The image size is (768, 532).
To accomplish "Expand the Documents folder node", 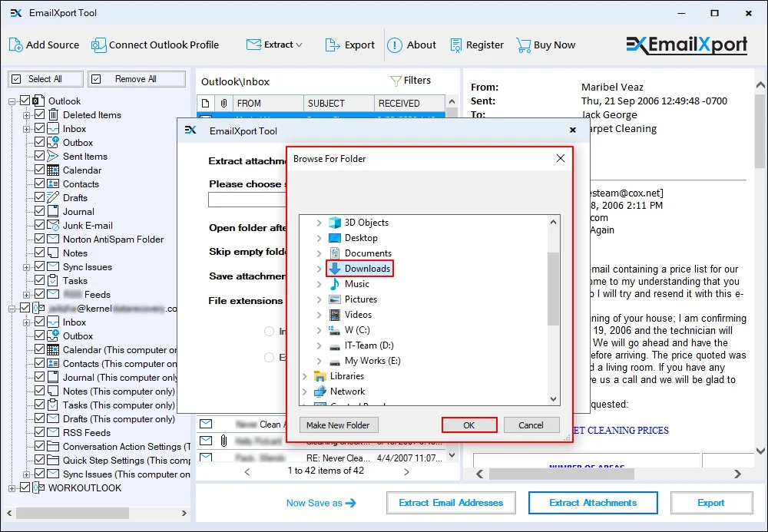I will (x=319, y=253).
